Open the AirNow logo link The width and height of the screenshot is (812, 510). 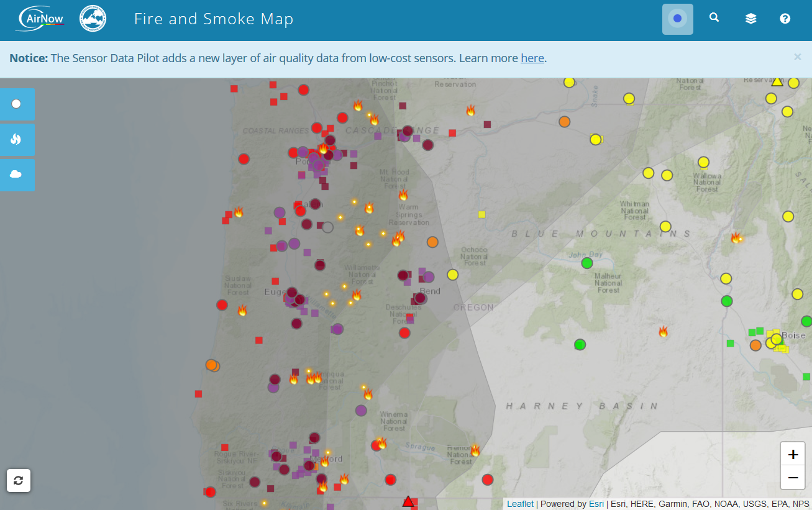(41, 19)
